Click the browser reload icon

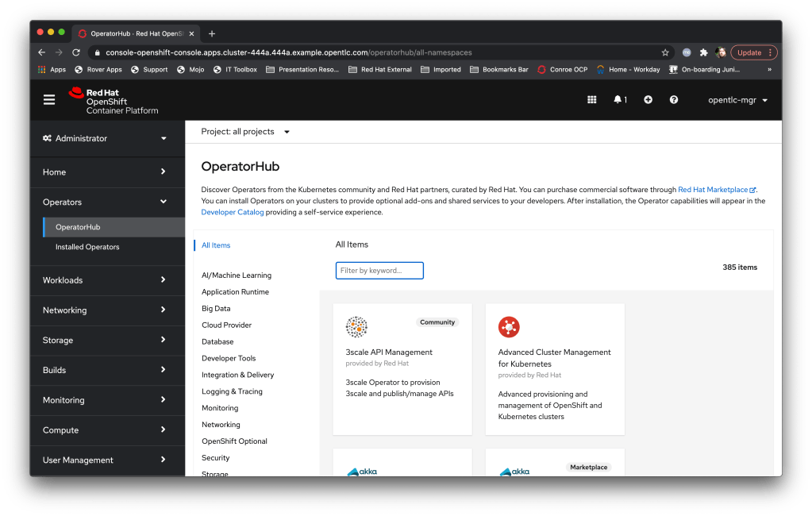76,52
